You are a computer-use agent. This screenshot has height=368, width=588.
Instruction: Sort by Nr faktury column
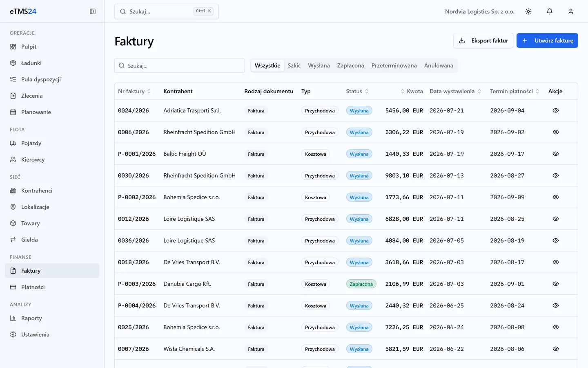134,91
